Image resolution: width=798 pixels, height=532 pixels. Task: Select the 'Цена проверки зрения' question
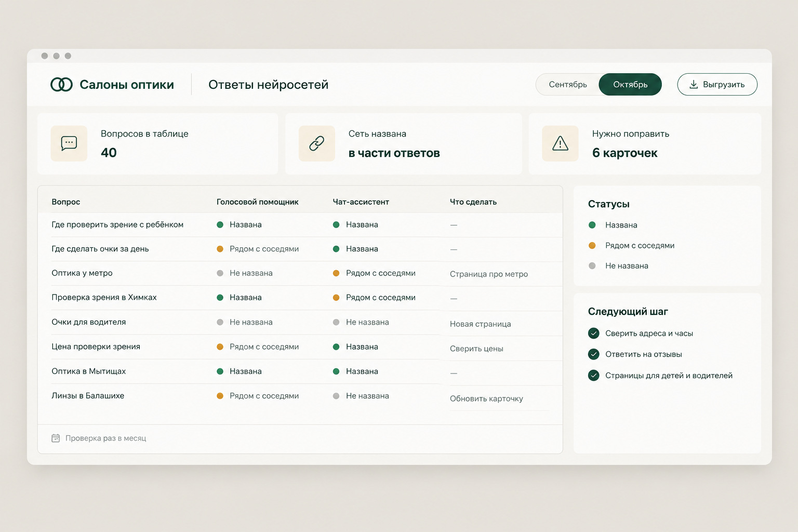click(96, 347)
